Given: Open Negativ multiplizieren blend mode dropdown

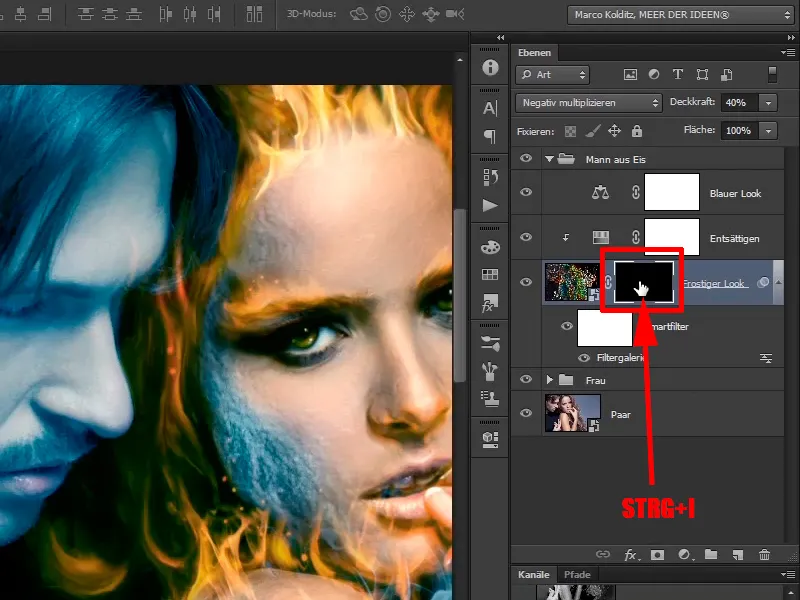Looking at the screenshot, I should pyautogui.click(x=589, y=103).
